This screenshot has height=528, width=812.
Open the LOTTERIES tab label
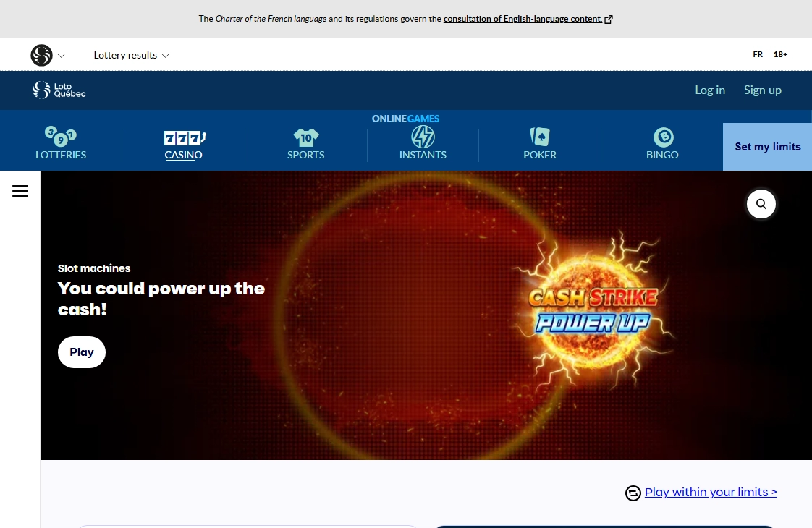click(61, 155)
